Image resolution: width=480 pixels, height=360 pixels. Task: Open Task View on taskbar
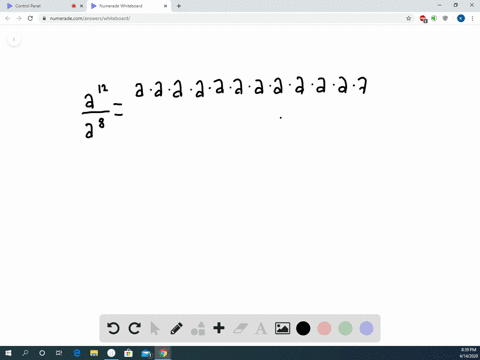click(x=59, y=353)
